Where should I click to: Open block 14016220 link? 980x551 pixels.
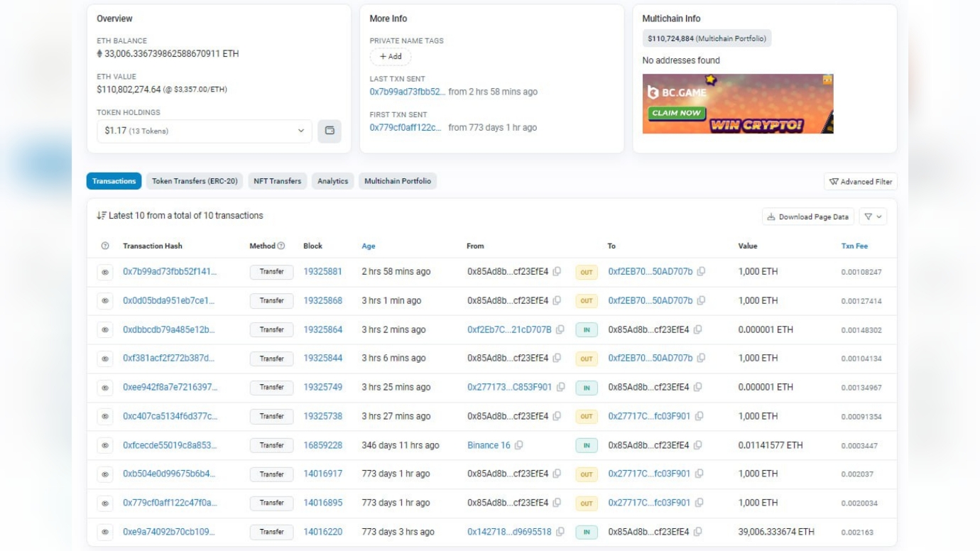pos(323,531)
